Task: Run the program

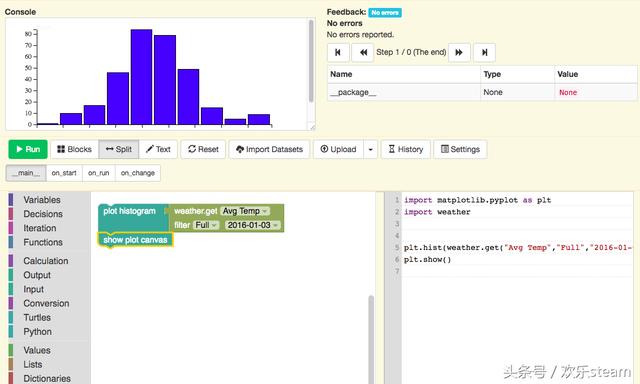Action: click(x=28, y=149)
